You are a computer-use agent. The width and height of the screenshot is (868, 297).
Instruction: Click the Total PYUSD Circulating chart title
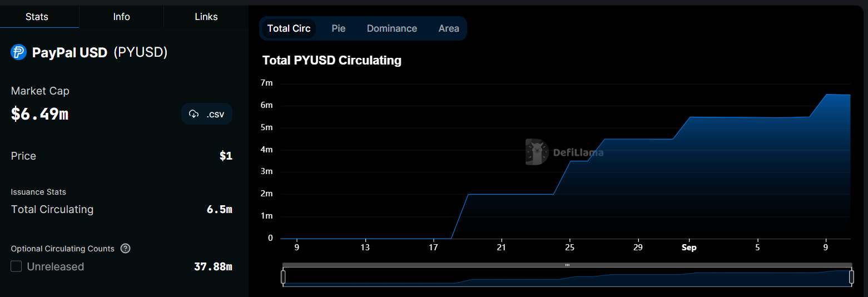332,60
